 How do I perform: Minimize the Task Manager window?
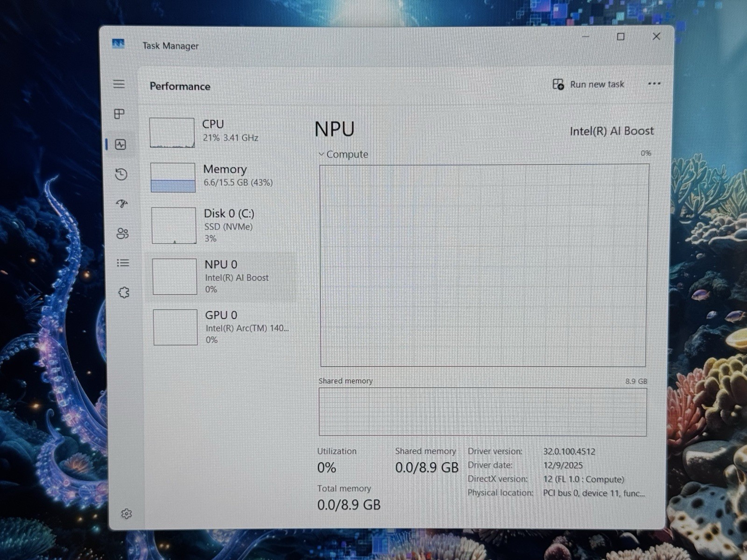(x=585, y=36)
